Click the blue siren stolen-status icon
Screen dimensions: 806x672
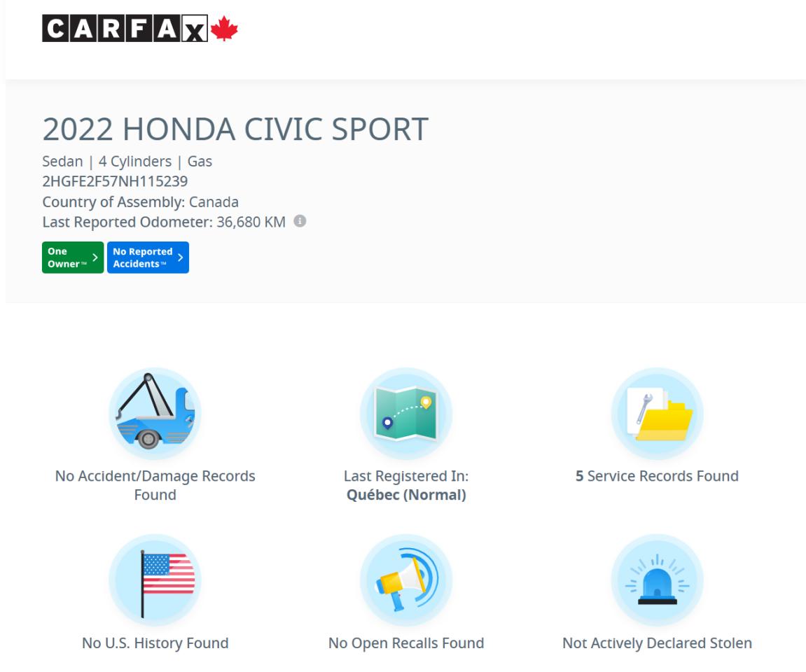657,580
